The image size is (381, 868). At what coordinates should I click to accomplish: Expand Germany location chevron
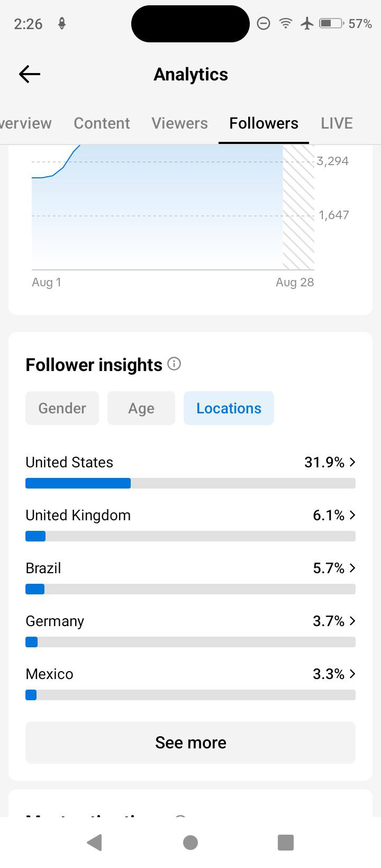tap(353, 621)
